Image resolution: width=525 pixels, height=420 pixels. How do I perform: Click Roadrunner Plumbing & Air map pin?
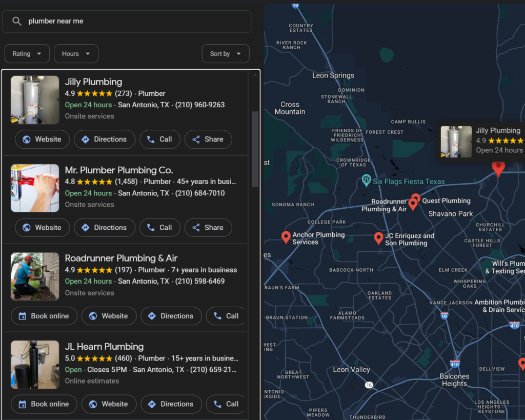coord(413,204)
